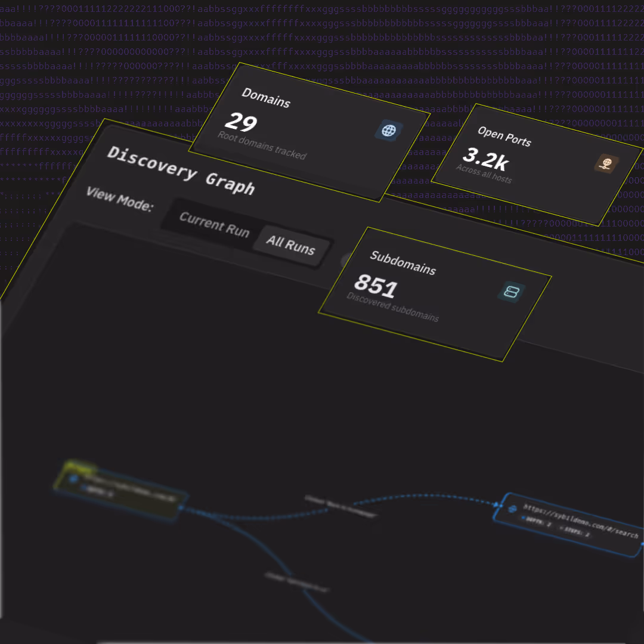The height and width of the screenshot is (644, 644).
Task: Click the 'Across all hosts' caption
Action: [484, 174]
